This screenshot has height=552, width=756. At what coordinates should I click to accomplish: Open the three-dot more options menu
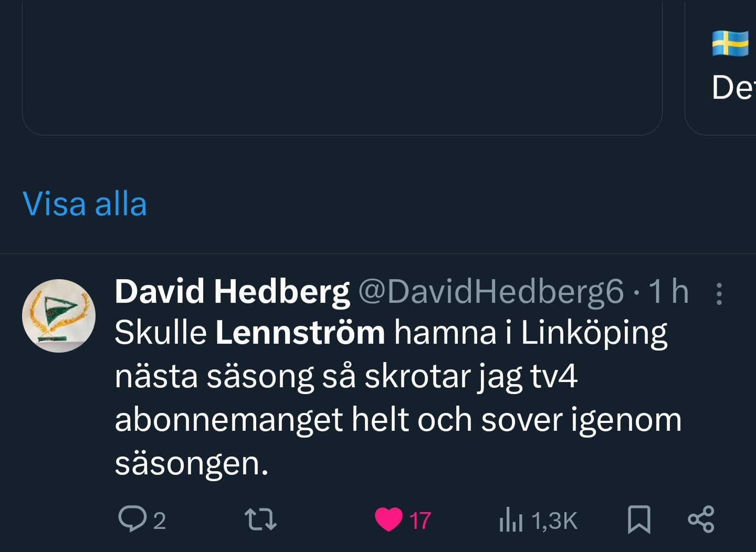(719, 294)
